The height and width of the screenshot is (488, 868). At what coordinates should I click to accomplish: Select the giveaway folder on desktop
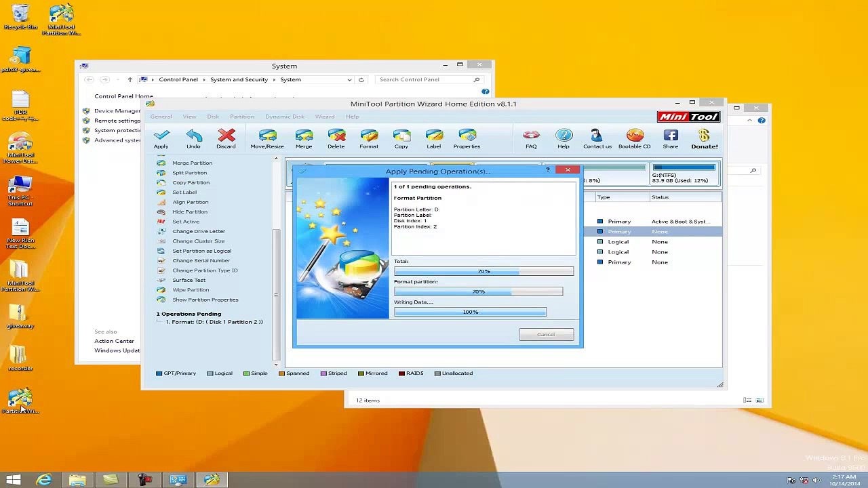click(20, 316)
